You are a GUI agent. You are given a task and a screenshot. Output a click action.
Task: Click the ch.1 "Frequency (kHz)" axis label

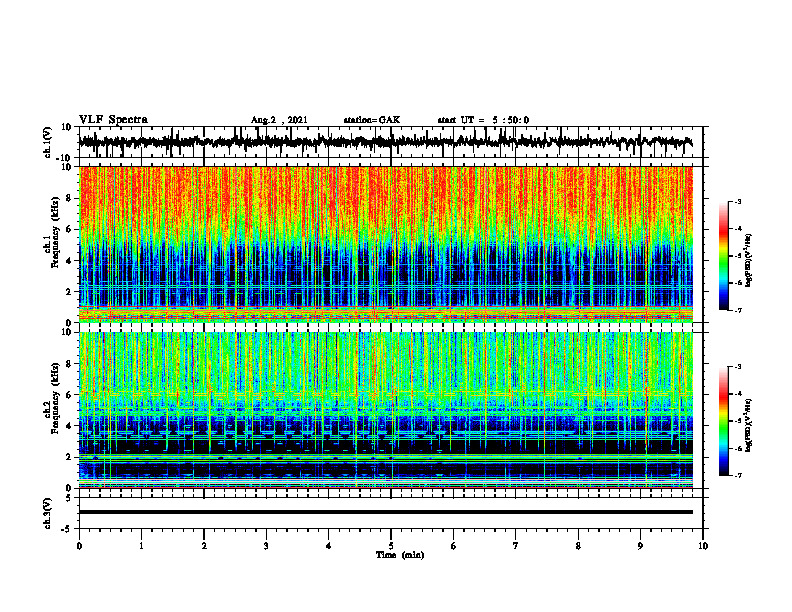click(55, 232)
